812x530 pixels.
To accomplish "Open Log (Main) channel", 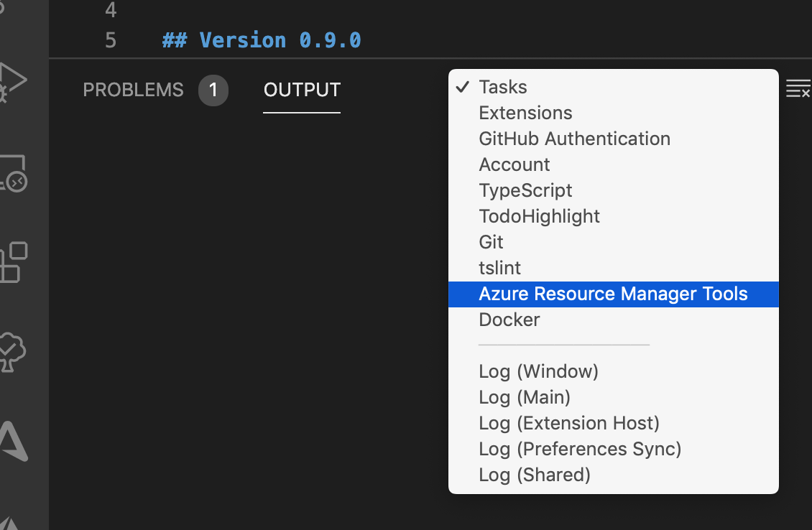I will (x=613, y=398).
